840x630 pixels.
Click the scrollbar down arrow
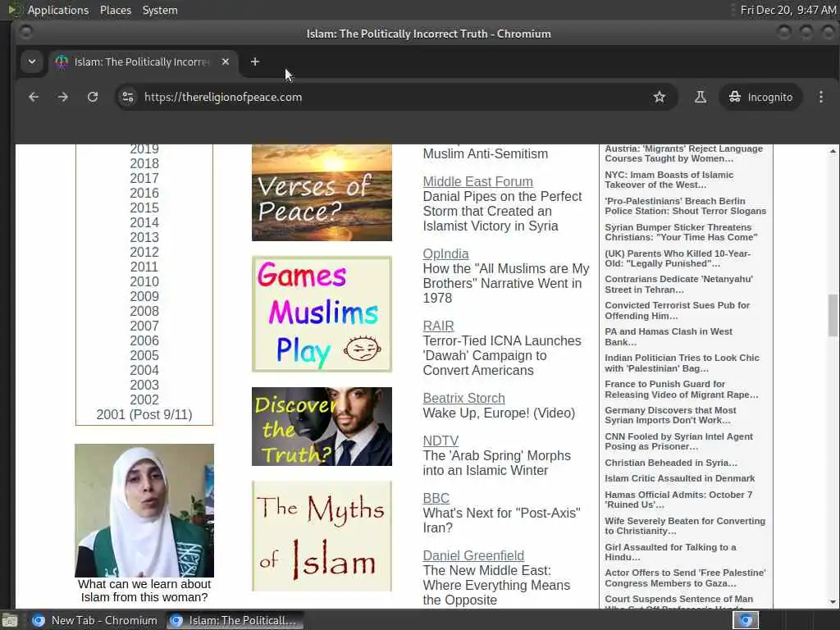tap(833, 602)
